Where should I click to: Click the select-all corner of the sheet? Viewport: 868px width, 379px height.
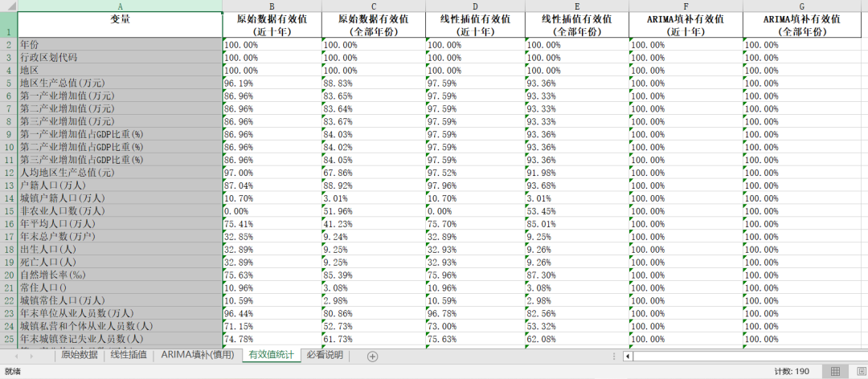(x=9, y=6)
